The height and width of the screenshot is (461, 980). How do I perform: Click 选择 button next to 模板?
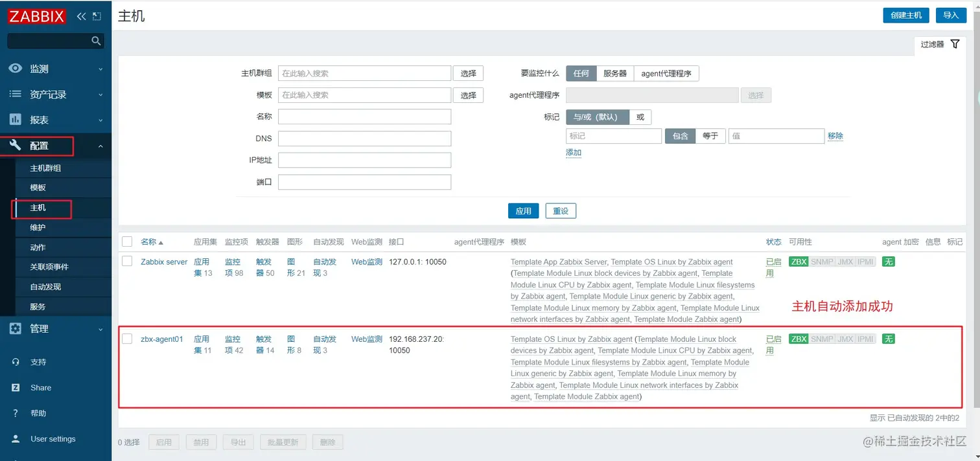point(468,95)
